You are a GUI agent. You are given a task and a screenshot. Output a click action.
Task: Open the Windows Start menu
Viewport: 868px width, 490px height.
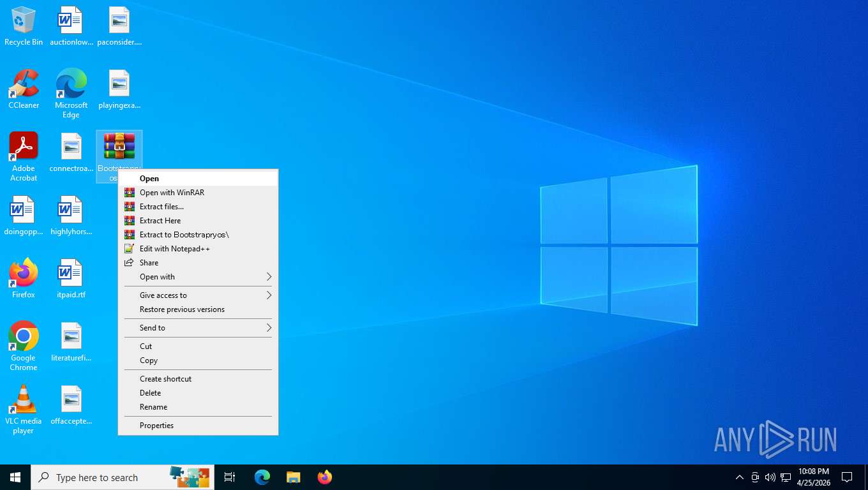15,477
